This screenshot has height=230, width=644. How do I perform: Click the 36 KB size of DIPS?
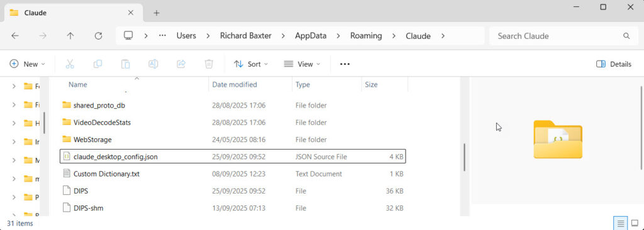[x=394, y=191]
